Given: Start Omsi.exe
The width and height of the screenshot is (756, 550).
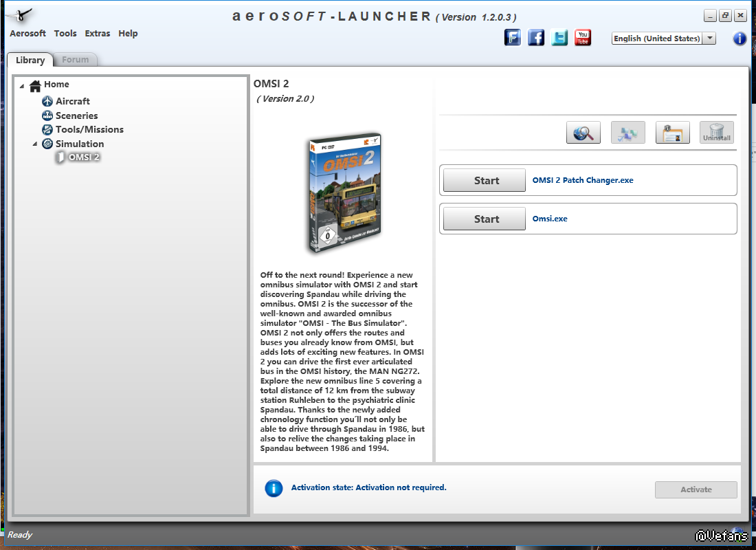Looking at the screenshot, I should point(484,219).
